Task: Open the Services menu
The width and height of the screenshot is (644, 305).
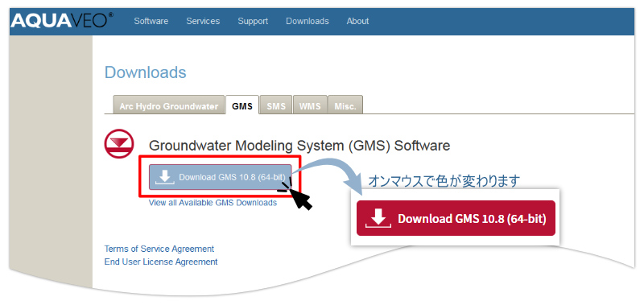Action: 203,22
